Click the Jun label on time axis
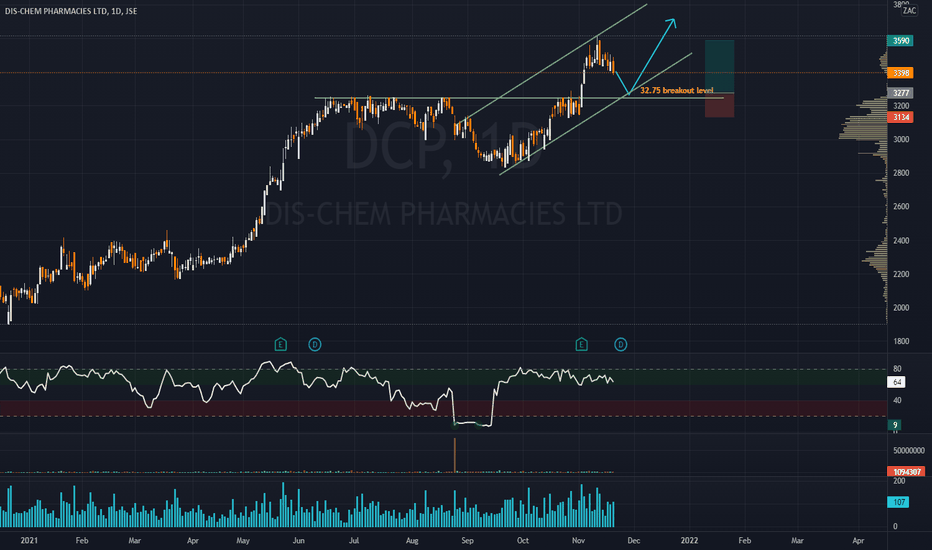The image size is (932, 550). [x=298, y=540]
